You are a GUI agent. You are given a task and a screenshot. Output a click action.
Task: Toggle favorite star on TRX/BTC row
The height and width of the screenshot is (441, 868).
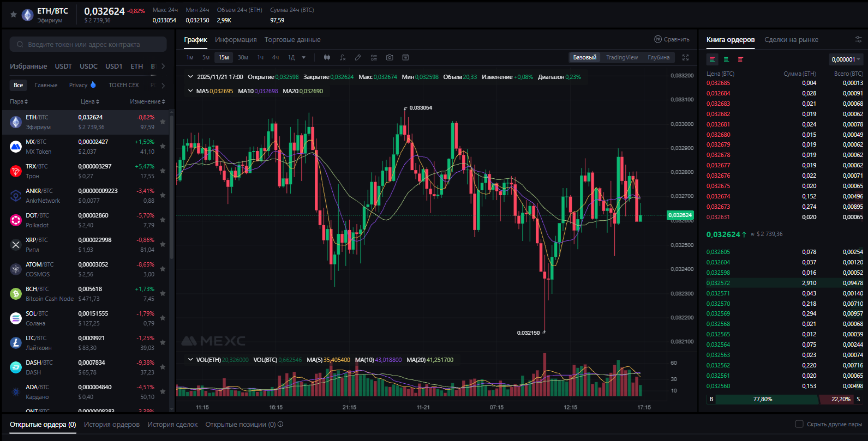pos(163,171)
